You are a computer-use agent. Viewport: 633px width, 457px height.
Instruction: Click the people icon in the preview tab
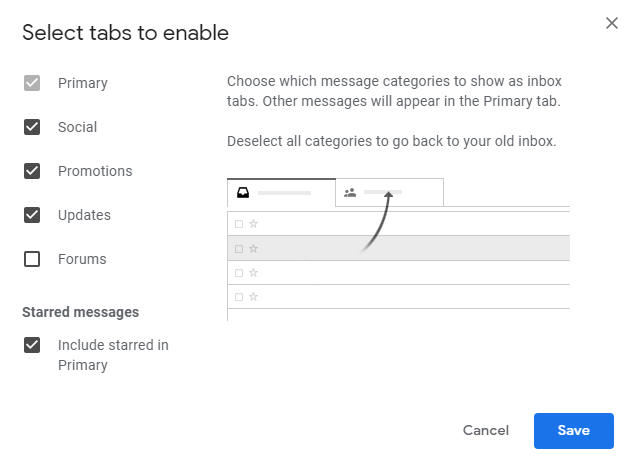(x=350, y=192)
